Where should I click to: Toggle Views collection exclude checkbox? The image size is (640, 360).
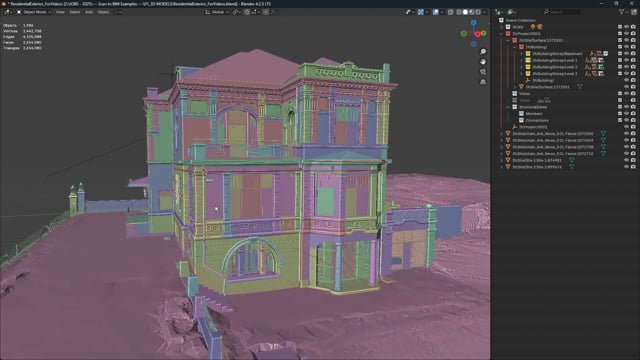(x=620, y=93)
